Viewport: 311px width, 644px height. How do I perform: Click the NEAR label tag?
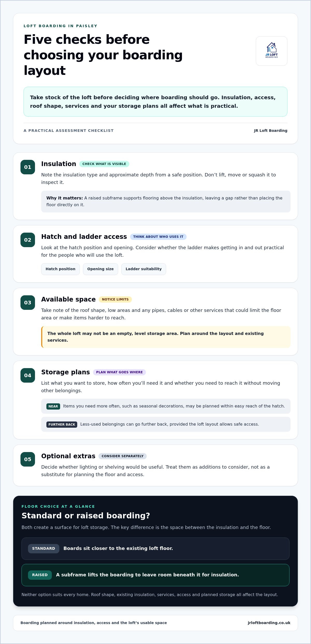coord(53,406)
